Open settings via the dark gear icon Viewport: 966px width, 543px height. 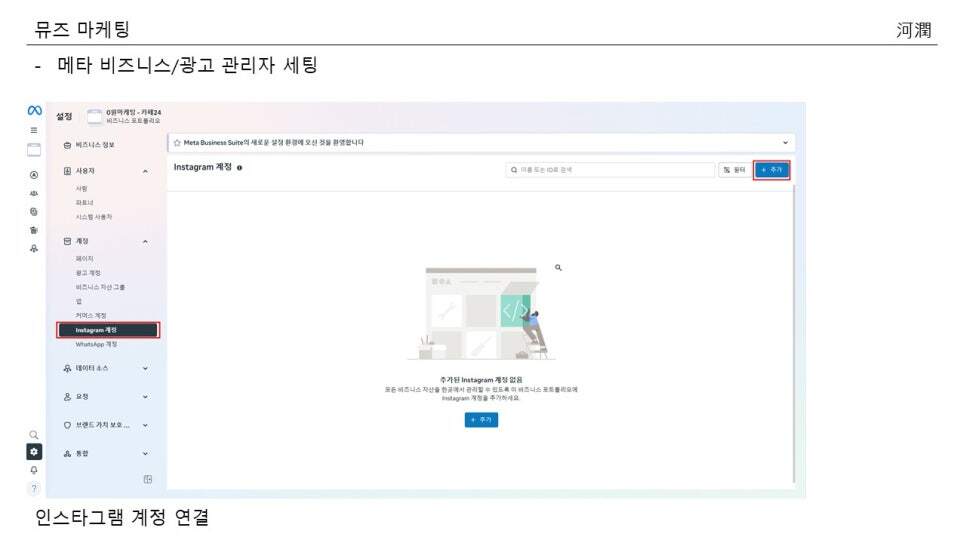(34, 452)
